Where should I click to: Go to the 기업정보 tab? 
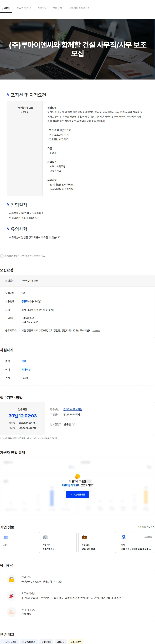pos(42,8)
